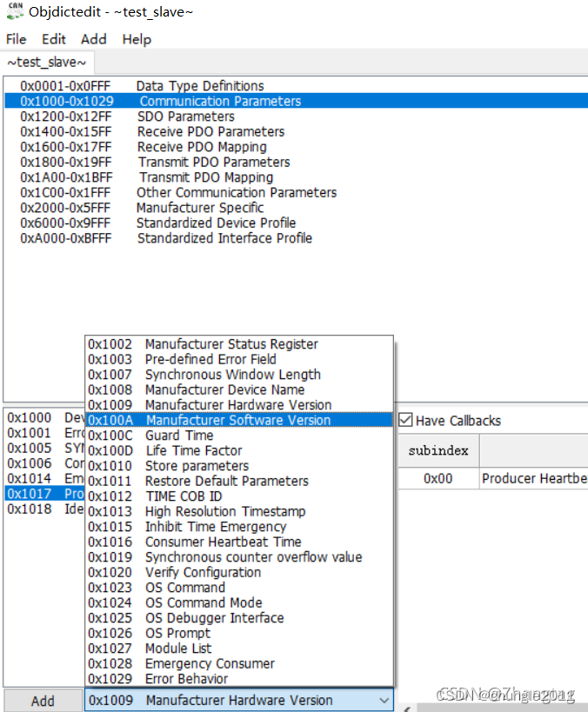
Task: Select index 0x1014 in the index list
Action: click(44, 479)
